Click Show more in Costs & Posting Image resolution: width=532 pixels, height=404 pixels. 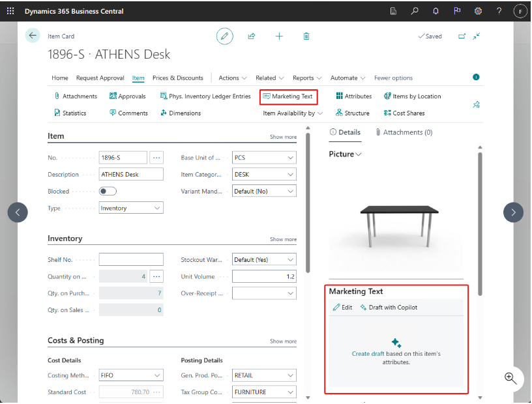tap(283, 341)
